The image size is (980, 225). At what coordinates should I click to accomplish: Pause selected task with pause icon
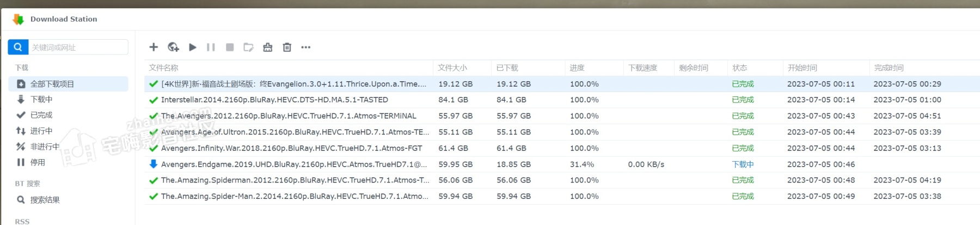[x=211, y=47]
